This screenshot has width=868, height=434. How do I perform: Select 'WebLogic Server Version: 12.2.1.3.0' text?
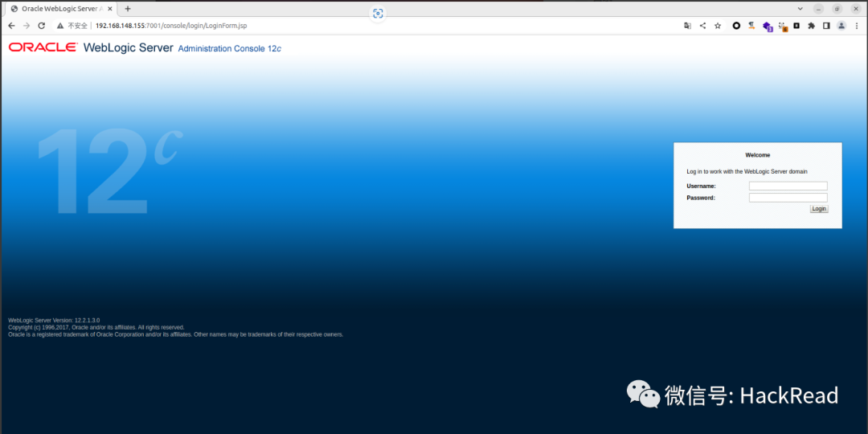click(x=55, y=321)
